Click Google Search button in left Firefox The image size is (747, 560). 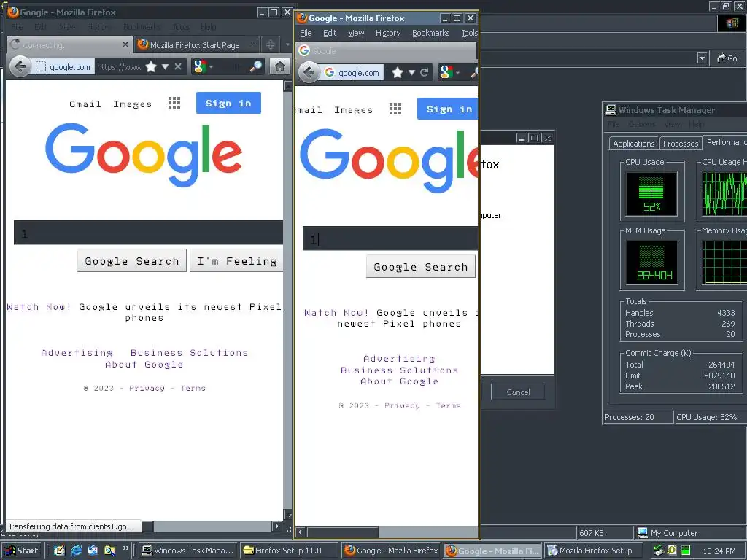132,261
